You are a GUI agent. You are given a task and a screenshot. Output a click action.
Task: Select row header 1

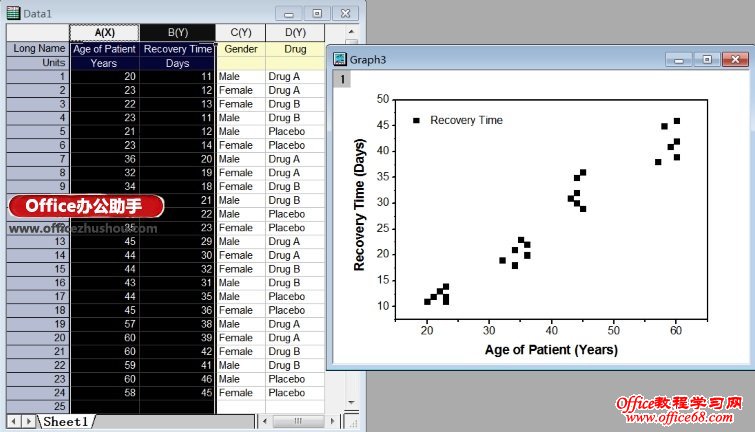(38, 77)
